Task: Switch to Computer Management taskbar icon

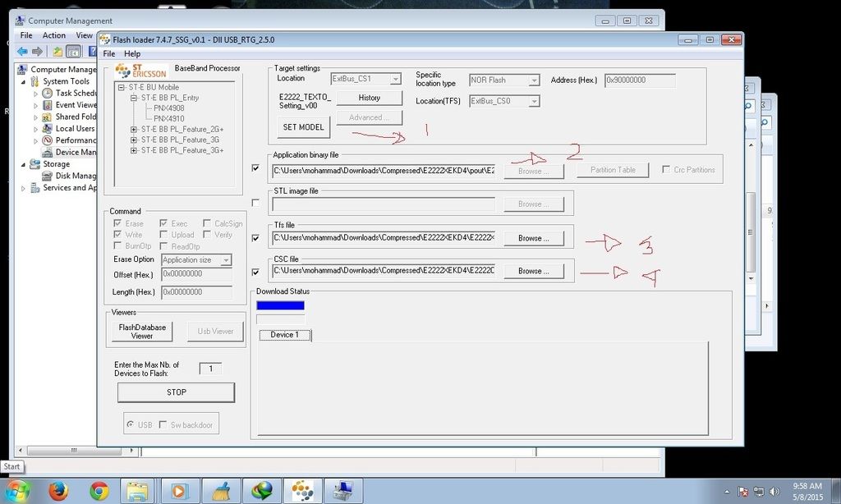Action: point(342,491)
